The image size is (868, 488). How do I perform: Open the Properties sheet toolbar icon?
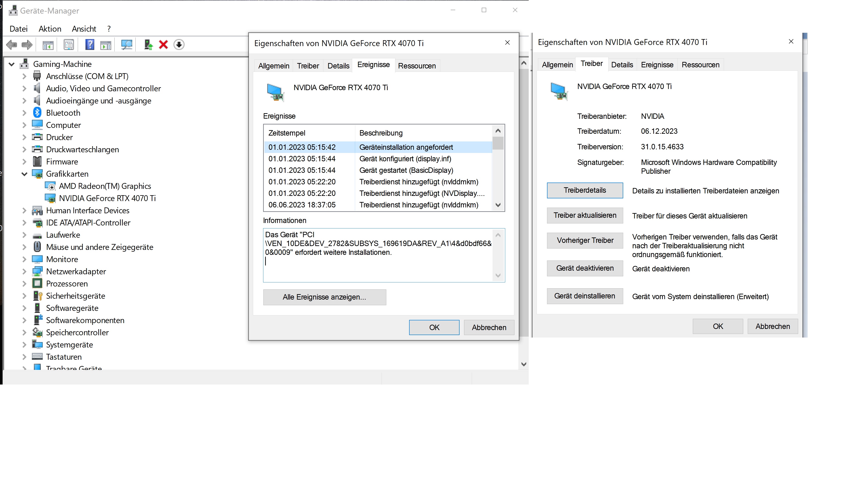(69, 45)
